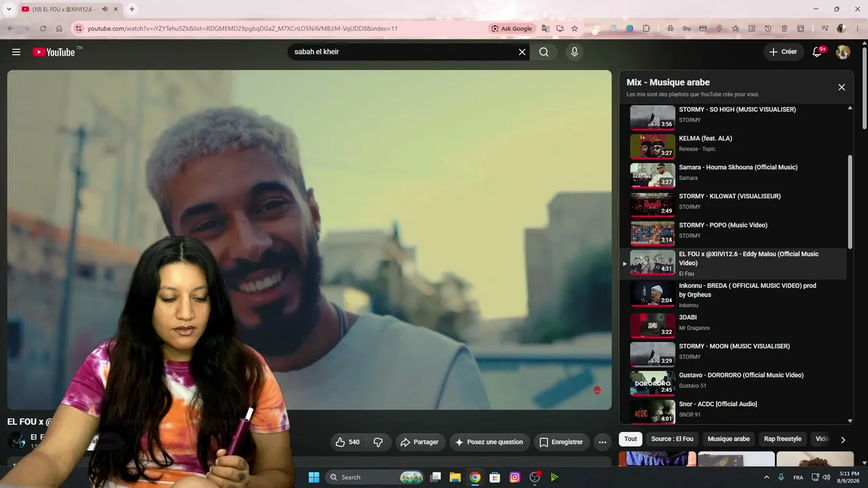This screenshot has height=488, width=868.
Task: Show hidden system tray icons chevron
Action: pos(767,477)
